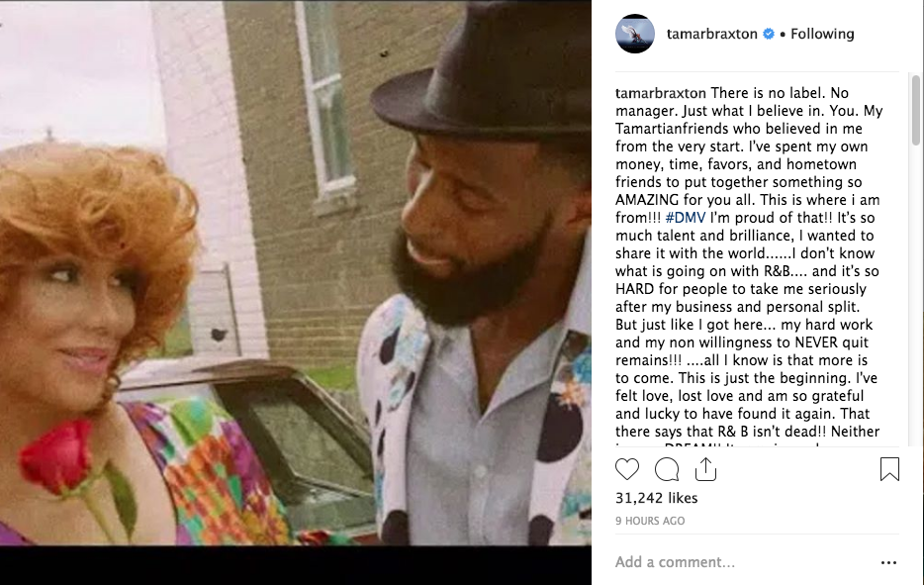Open the tamarbraxton username in the post header

712,35
